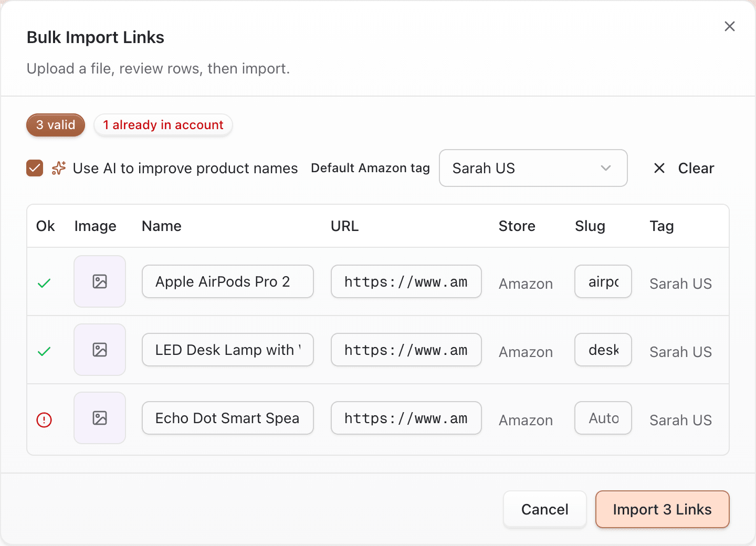Click the Ok column header
Viewport: 756px width, 546px height.
click(46, 226)
